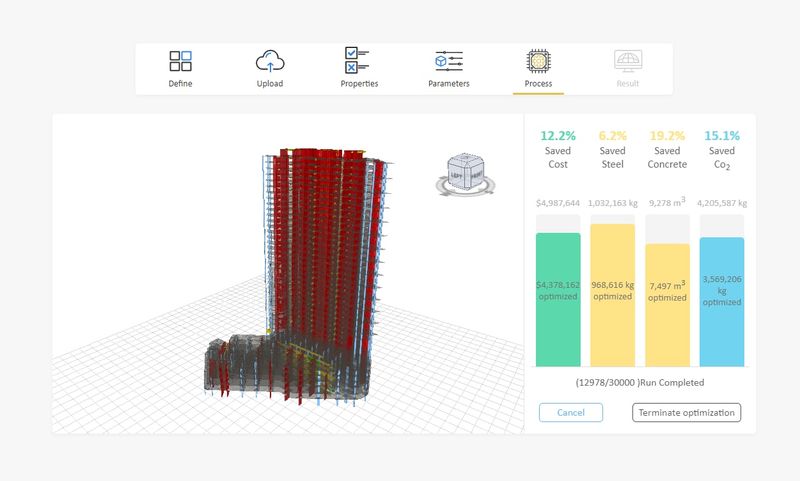This screenshot has width=800, height=481.
Task: Click the 15.1% Saved Co2 value
Action: coord(722,136)
